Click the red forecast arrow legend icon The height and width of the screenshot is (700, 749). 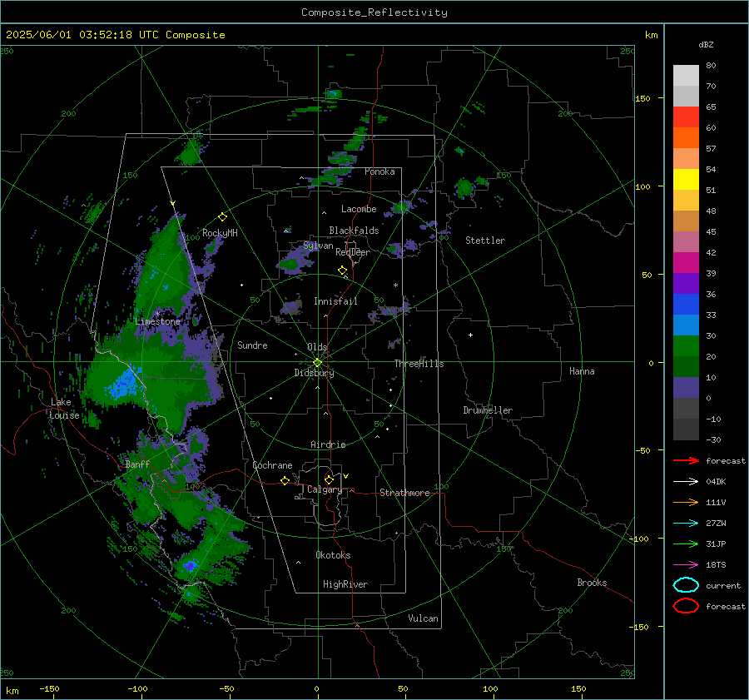[x=686, y=460]
